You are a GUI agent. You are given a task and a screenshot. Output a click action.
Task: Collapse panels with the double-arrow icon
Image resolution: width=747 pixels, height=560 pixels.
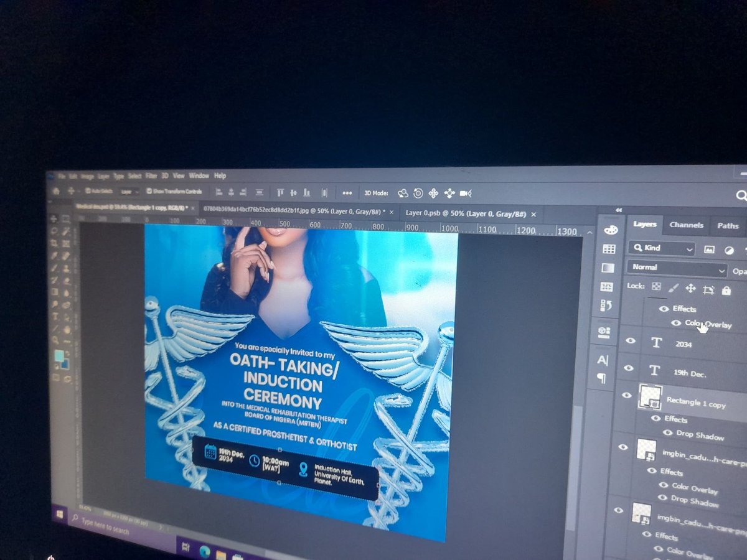tap(619, 210)
